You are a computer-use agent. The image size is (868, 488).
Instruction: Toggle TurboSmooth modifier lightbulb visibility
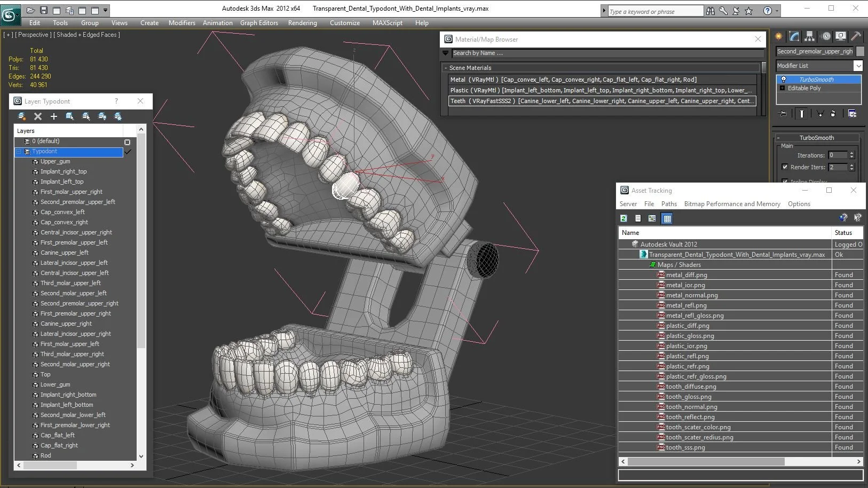click(x=784, y=80)
